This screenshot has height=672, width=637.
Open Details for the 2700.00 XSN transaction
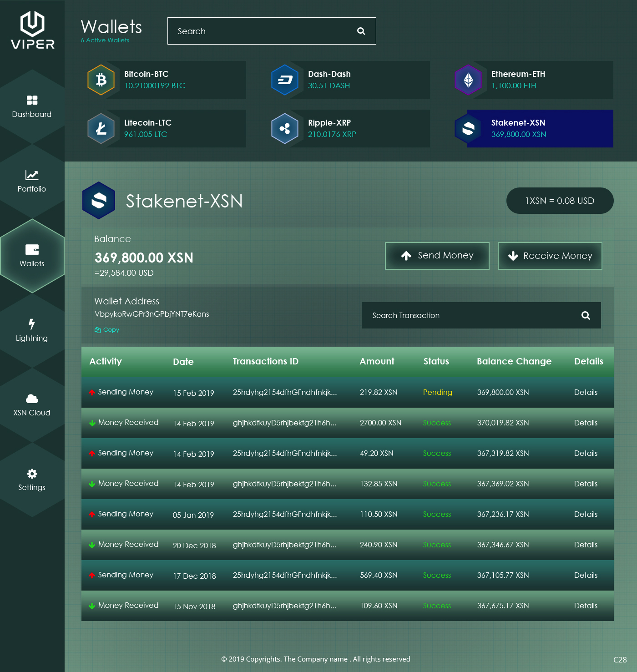tap(586, 423)
